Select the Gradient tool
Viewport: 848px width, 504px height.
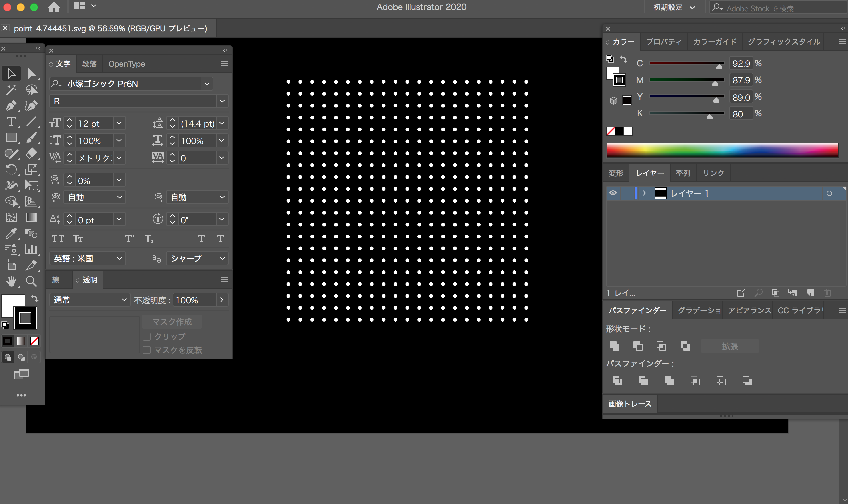[31, 217]
